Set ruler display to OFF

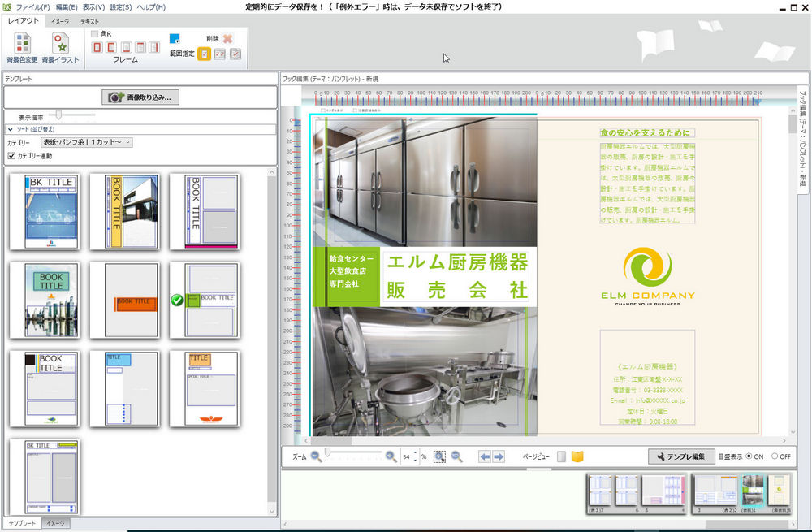775,456
